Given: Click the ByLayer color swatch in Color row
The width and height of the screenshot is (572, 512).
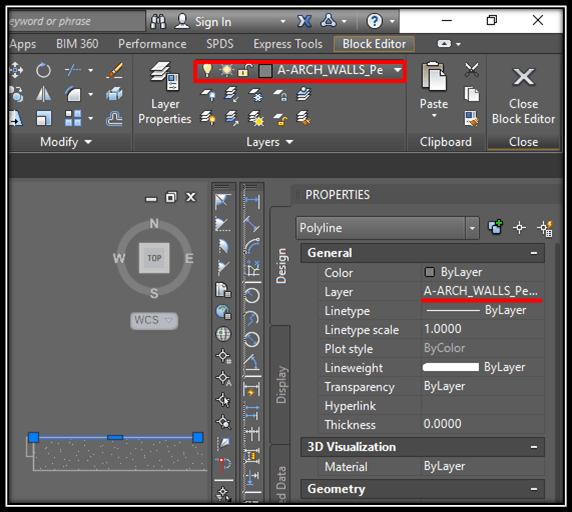Looking at the screenshot, I should point(430,272).
